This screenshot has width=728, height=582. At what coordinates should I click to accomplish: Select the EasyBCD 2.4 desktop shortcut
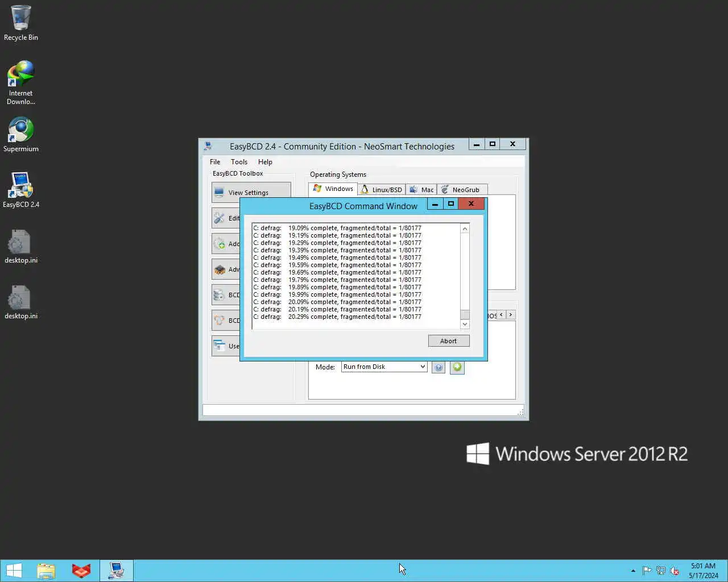point(21,190)
